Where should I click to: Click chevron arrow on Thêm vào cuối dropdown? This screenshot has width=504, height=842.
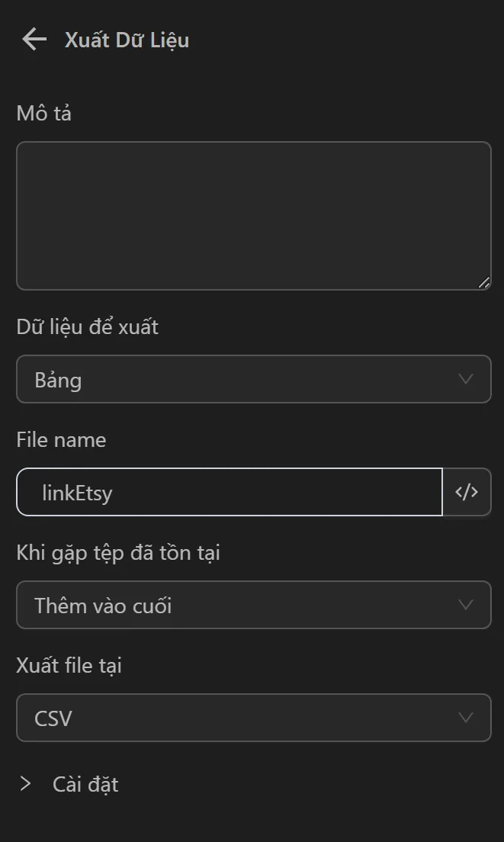pyautogui.click(x=466, y=605)
